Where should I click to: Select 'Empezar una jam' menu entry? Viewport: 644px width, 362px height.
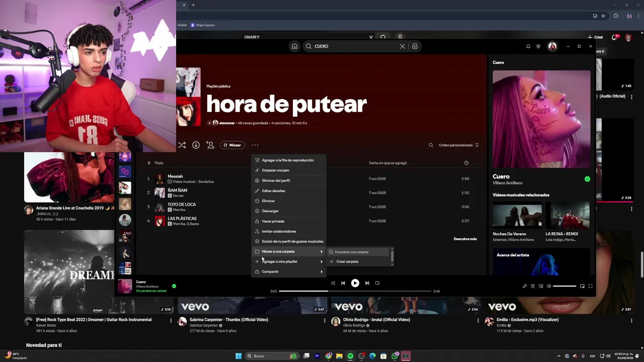tap(289, 170)
